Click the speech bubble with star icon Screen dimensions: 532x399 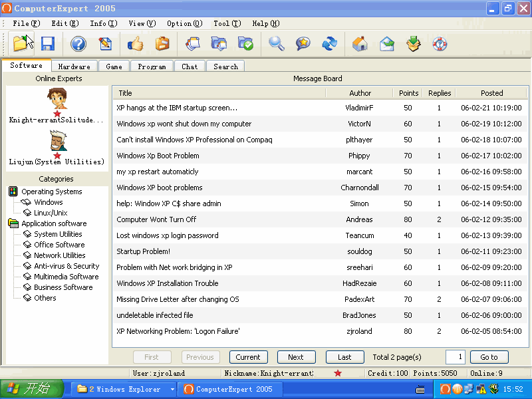(303, 44)
